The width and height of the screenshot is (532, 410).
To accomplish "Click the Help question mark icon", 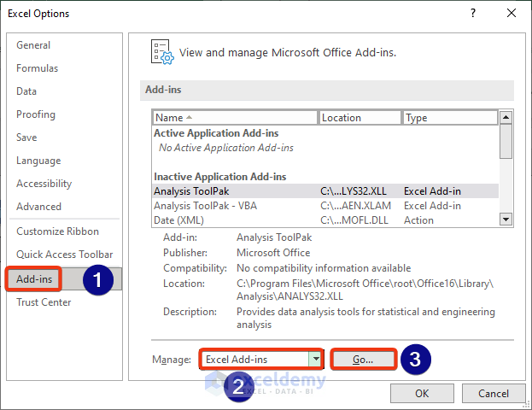I will point(471,14).
